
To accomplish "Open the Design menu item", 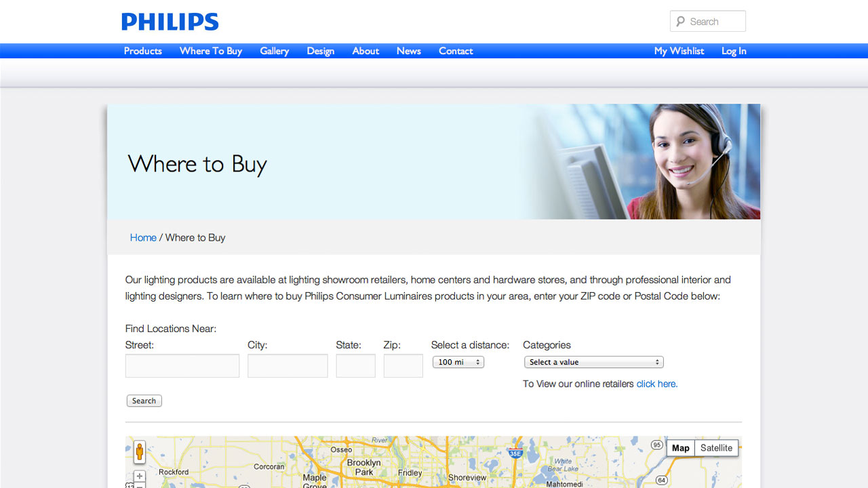I will click(x=321, y=51).
